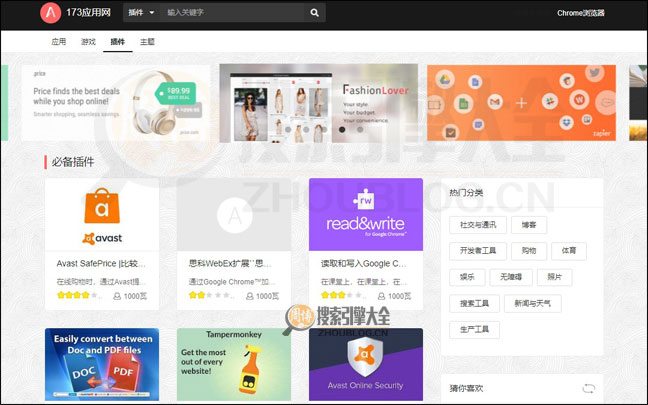The height and width of the screenshot is (405, 648).
Task: Select the 生产工具 category
Action: pyautogui.click(x=474, y=329)
